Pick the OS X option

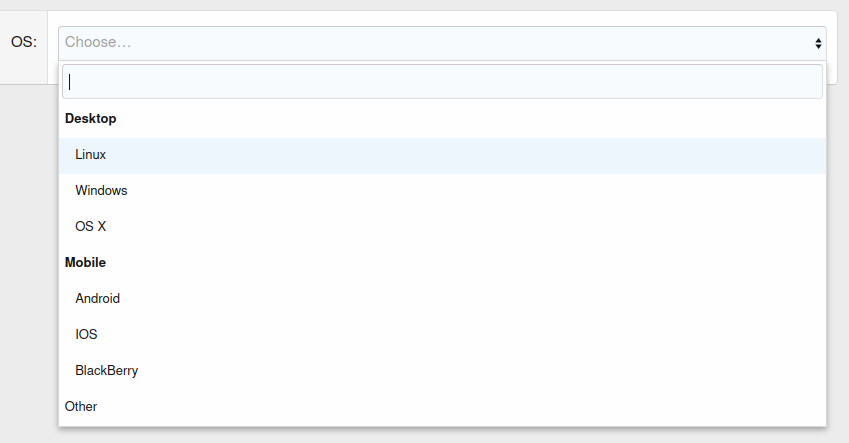click(91, 227)
